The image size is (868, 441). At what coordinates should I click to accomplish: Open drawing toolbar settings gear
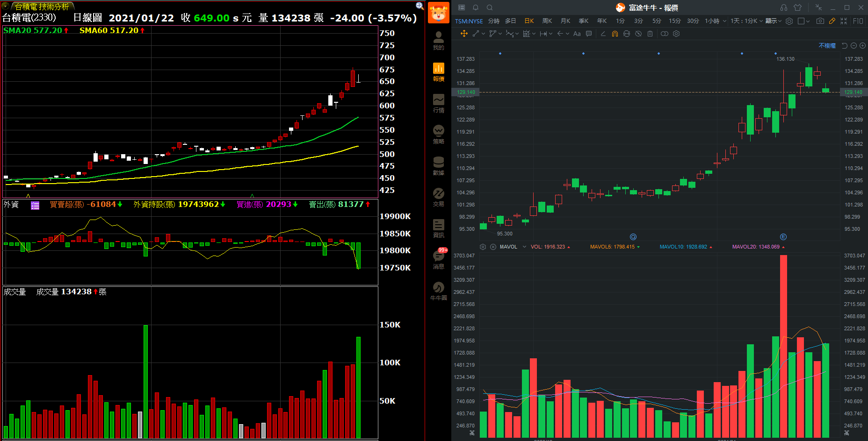tap(676, 34)
